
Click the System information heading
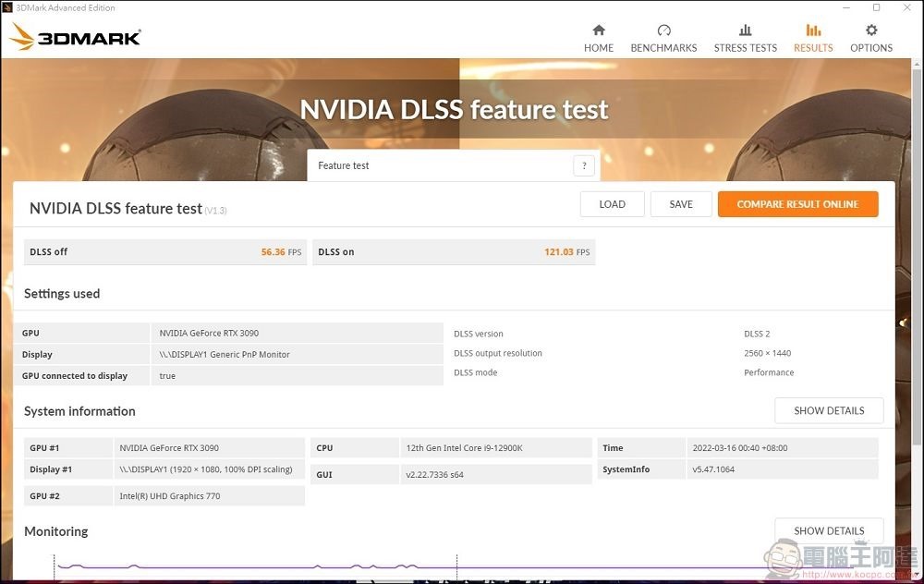coord(79,411)
